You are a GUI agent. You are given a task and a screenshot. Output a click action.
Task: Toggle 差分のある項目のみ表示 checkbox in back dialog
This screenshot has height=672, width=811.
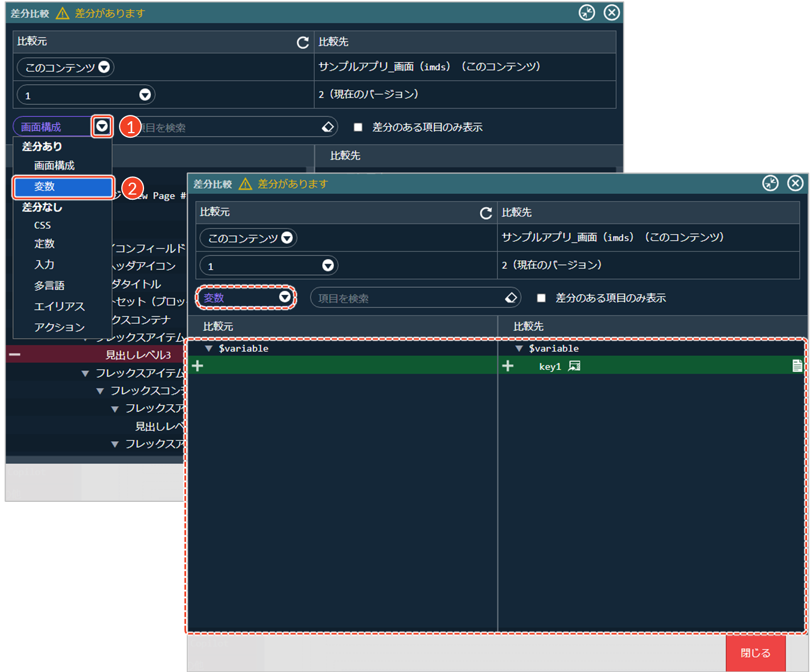358,127
